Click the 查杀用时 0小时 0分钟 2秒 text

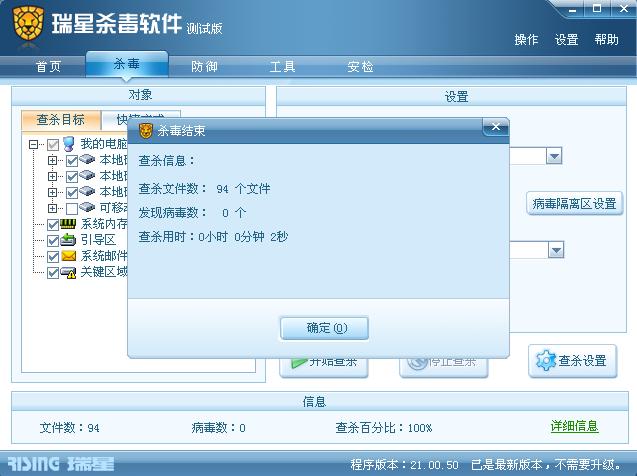(x=213, y=236)
